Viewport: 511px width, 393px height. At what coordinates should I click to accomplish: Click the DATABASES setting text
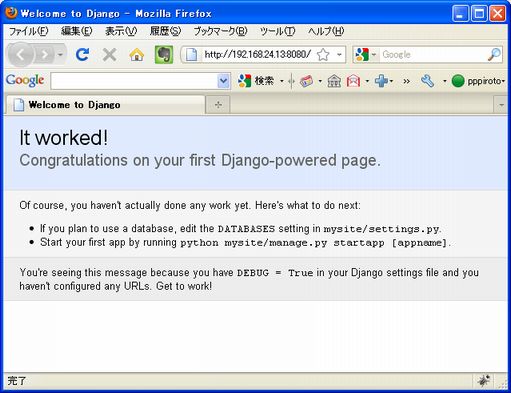(246, 229)
